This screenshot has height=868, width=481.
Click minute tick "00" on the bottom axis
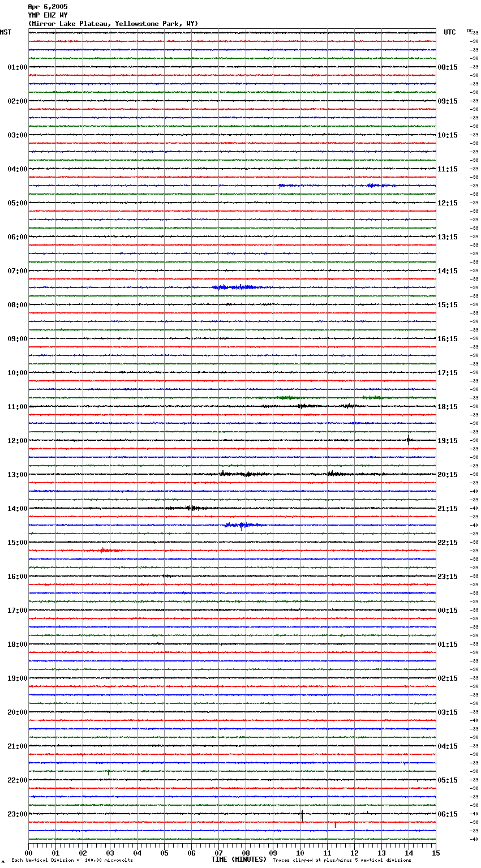tap(28, 853)
